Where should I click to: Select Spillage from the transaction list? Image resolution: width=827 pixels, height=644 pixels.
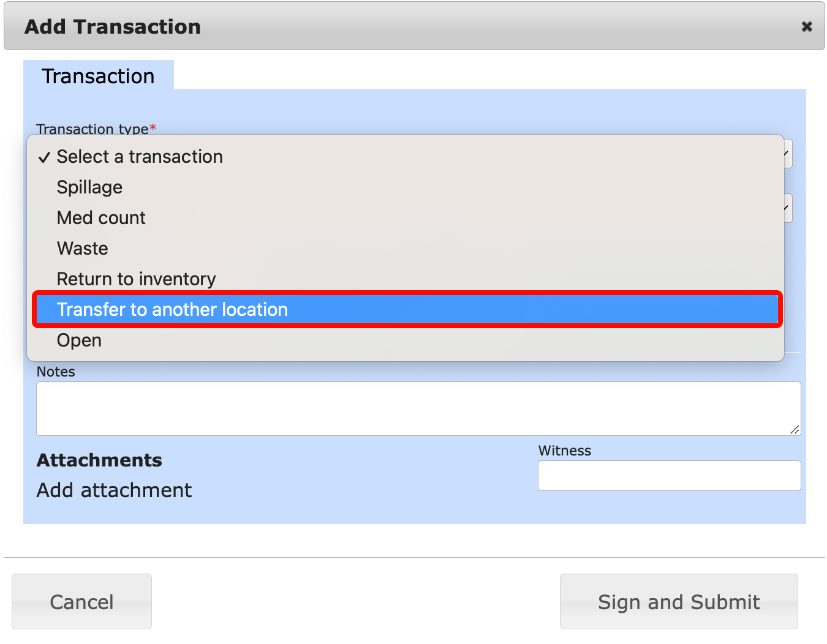point(89,187)
